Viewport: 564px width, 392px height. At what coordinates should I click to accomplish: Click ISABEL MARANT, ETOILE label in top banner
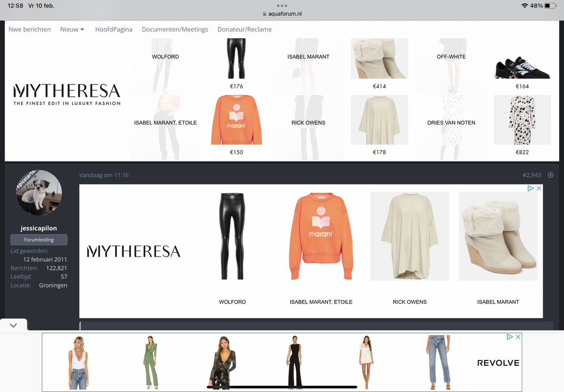tap(165, 123)
